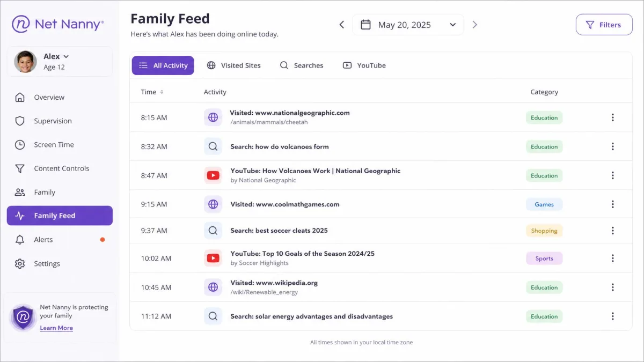Switch to Searches tab
Viewport: 644px width, 362px height.
pyautogui.click(x=302, y=65)
